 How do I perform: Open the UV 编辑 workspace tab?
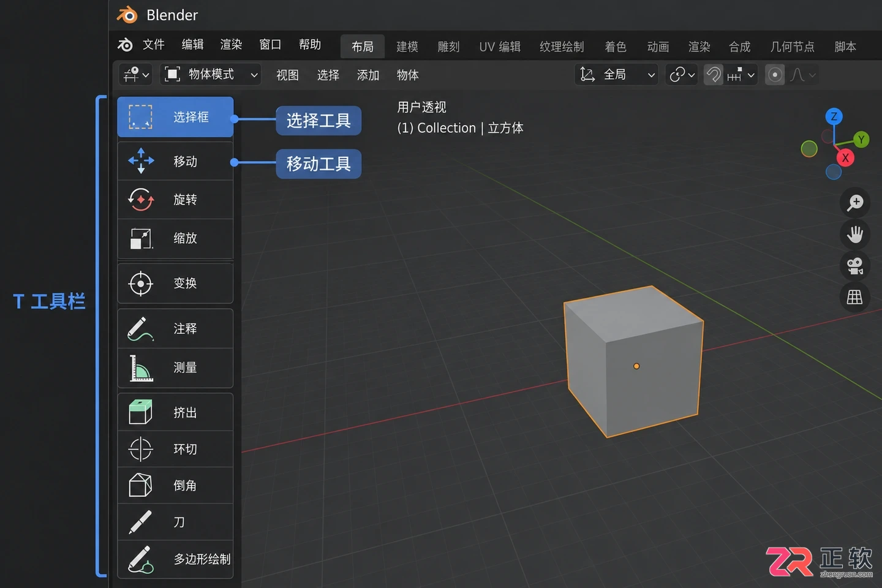tap(500, 47)
